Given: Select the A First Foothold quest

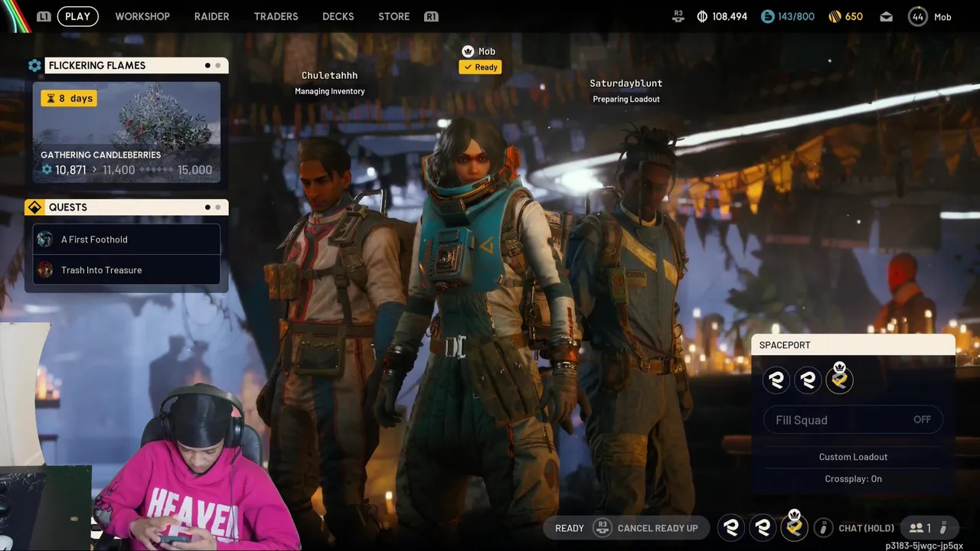Looking at the screenshot, I should tap(126, 240).
